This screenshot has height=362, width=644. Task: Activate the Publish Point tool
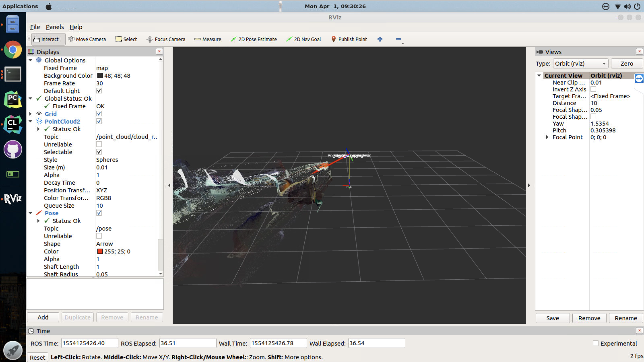[349, 39]
